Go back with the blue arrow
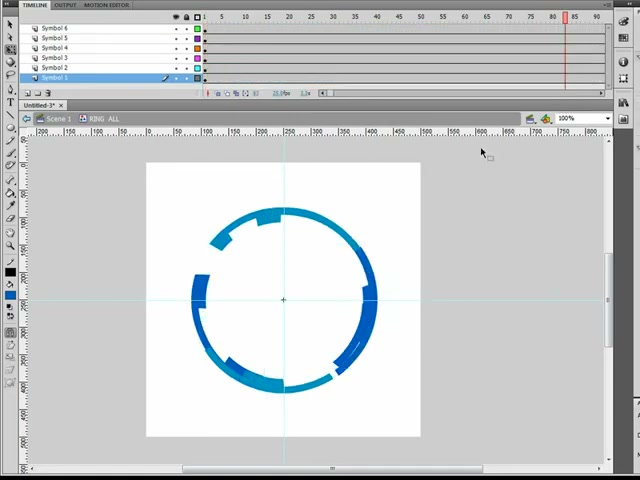This screenshot has height=480, width=640. tap(27, 119)
